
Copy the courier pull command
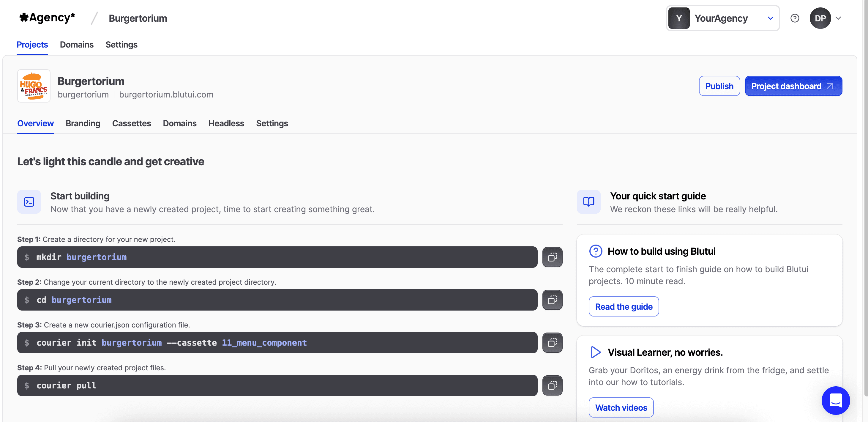(552, 385)
